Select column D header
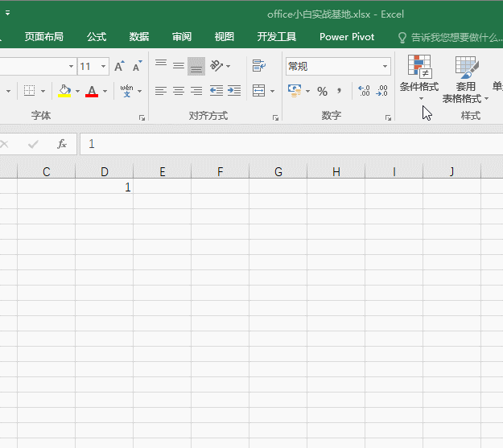The width and height of the screenshot is (503, 448). (x=105, y=171)
